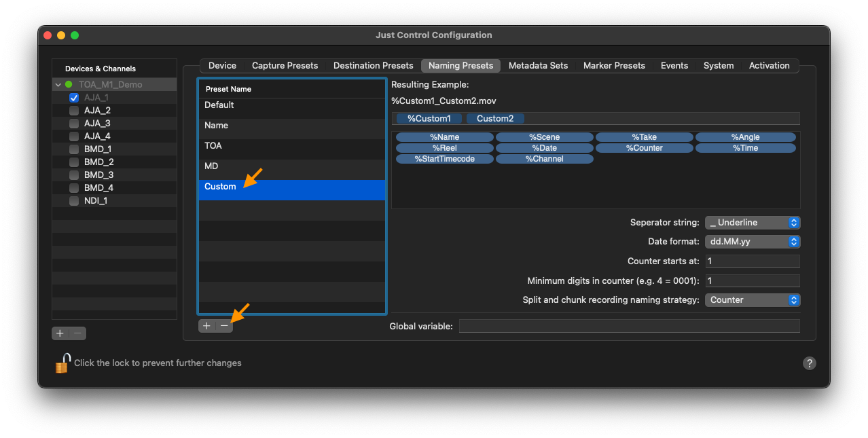The height and width of the screenshot is (438, 868).
Task: Click the lock icon to prevent changes
Action: (x=62, y=363)
